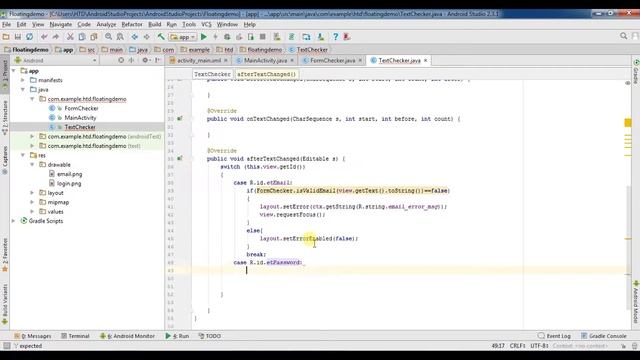
Task: Toggle the Build Variants tool window button
Action: (x=5, y=304)
